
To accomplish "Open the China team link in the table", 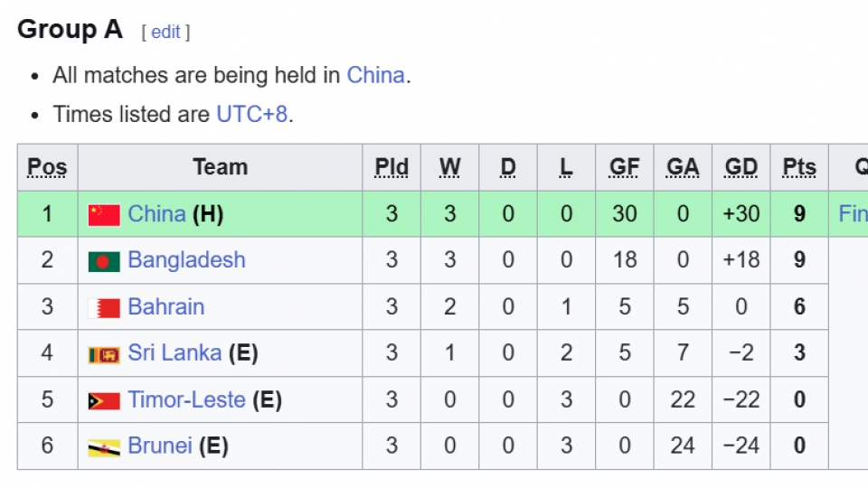I will 156,214.
